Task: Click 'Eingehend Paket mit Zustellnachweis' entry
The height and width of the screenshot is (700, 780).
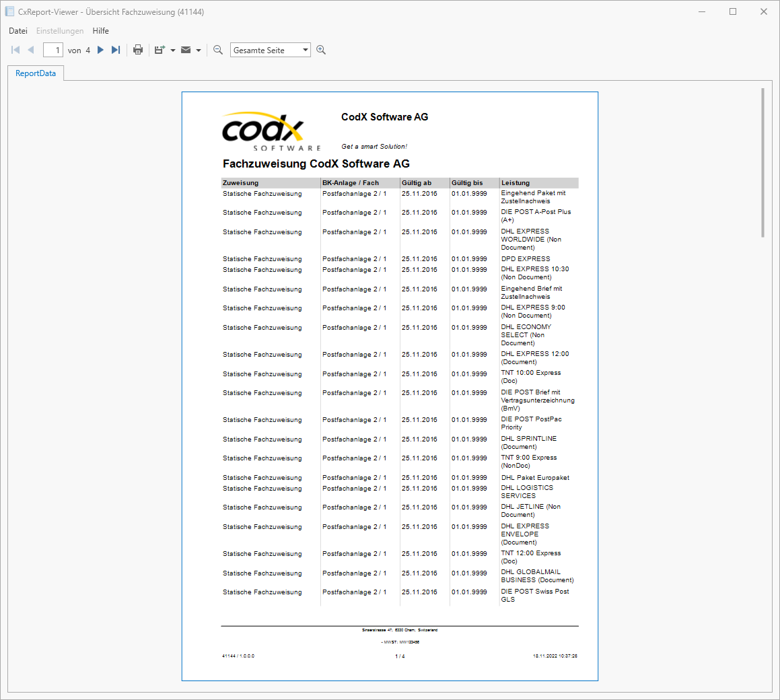Action: 533,197
